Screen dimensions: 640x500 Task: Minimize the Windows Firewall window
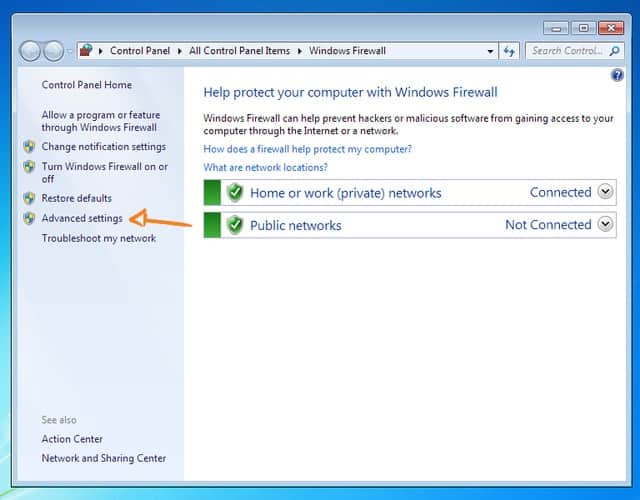pos(556,28)
